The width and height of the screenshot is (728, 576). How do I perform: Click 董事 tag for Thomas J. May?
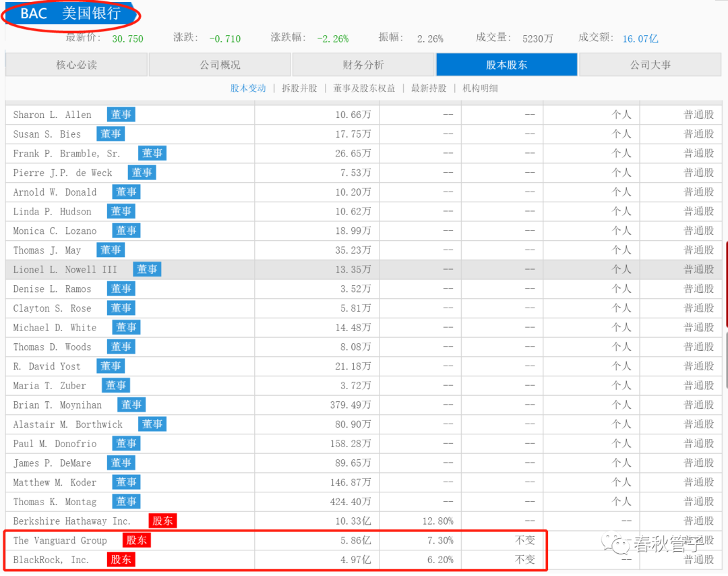point(111,250)
